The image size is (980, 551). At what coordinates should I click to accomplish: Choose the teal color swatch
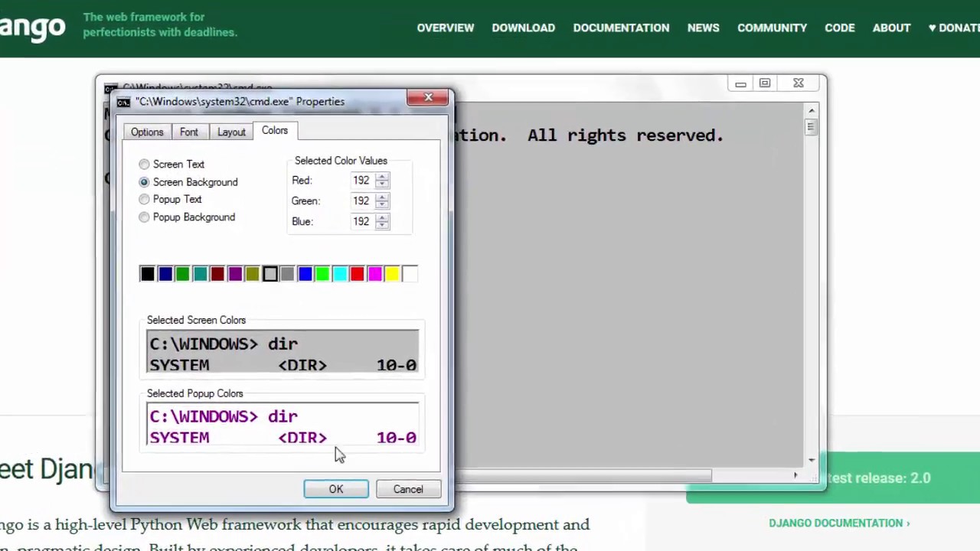pyautogui.click(x=201, y=274)
